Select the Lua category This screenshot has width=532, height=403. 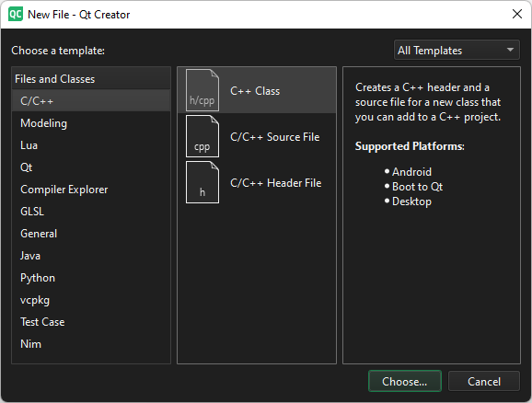coord(91,144)
